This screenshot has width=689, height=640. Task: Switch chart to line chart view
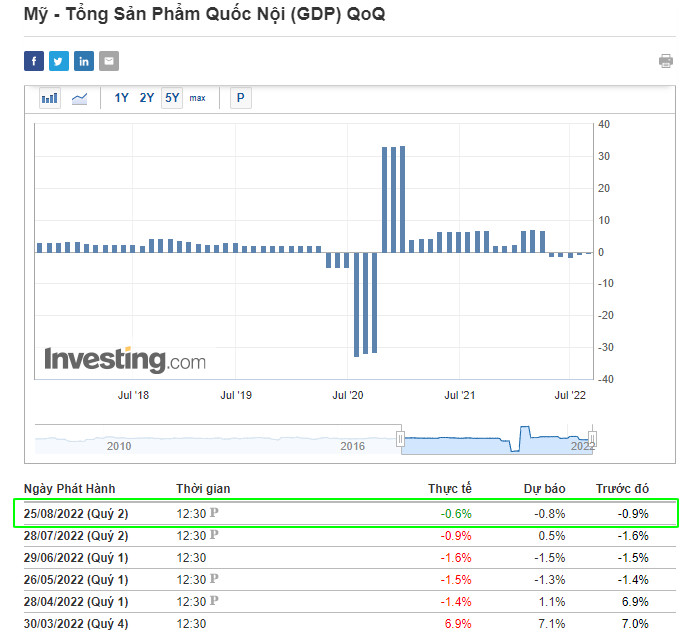coord(80,98)
